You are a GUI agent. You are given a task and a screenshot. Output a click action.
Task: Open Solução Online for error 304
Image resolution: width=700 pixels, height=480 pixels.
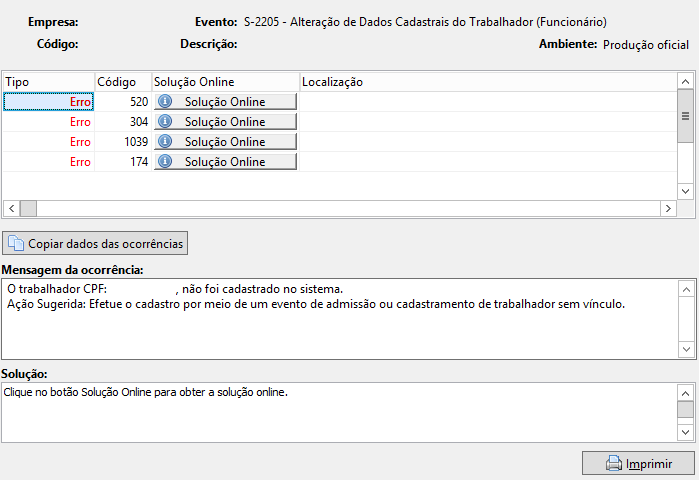tap(225, 122)
